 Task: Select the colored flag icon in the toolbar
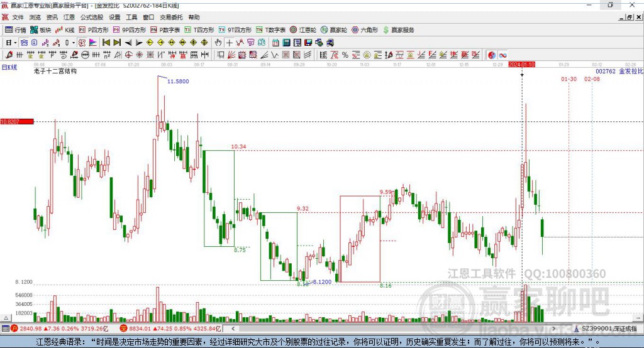click(x=93, y=42)
